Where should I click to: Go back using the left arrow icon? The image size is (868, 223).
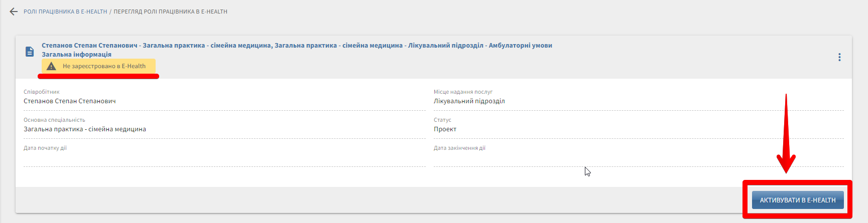14,12
